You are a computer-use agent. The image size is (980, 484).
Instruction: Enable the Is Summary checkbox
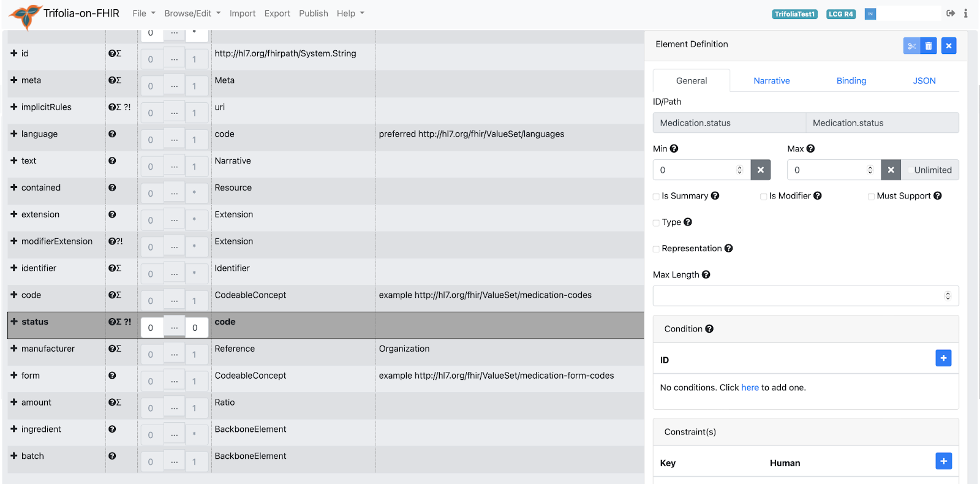tap(657, 197)
